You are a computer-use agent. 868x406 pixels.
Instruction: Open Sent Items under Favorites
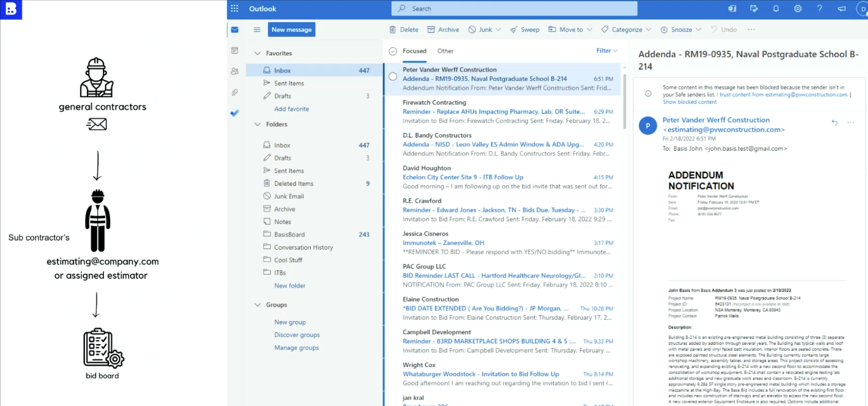(314, 83)
